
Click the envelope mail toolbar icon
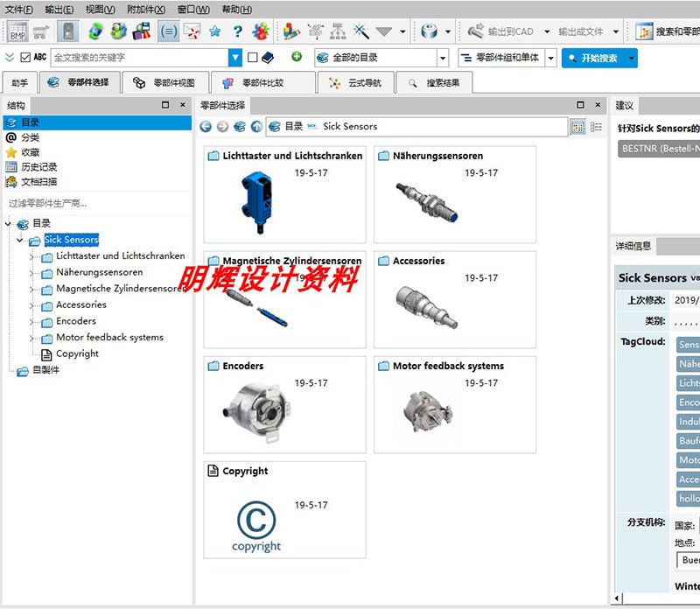tap(192, 31)
